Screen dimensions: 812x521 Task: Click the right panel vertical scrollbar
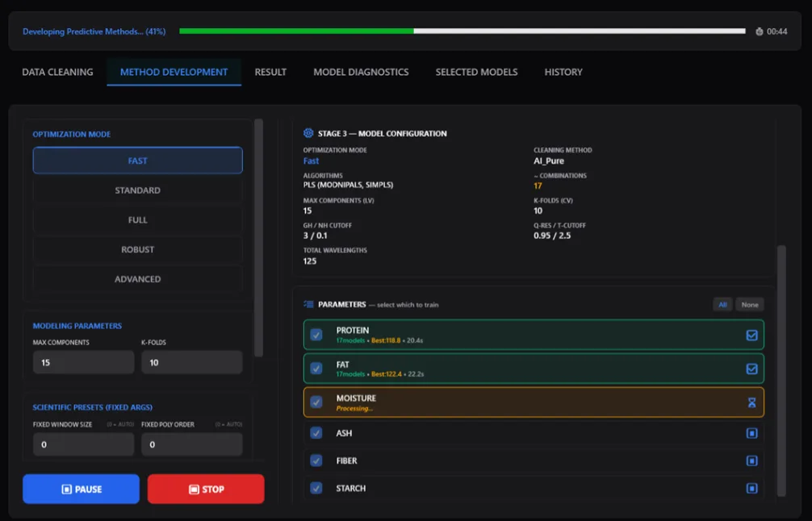pos(781,371)
